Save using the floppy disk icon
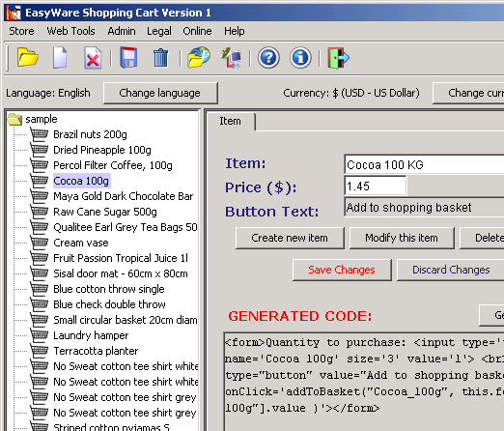The image size is (504, 431). (128, 58)
